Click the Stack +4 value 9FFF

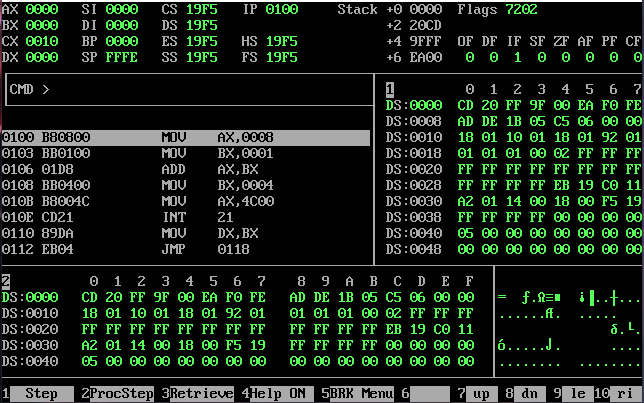point(426,41)
